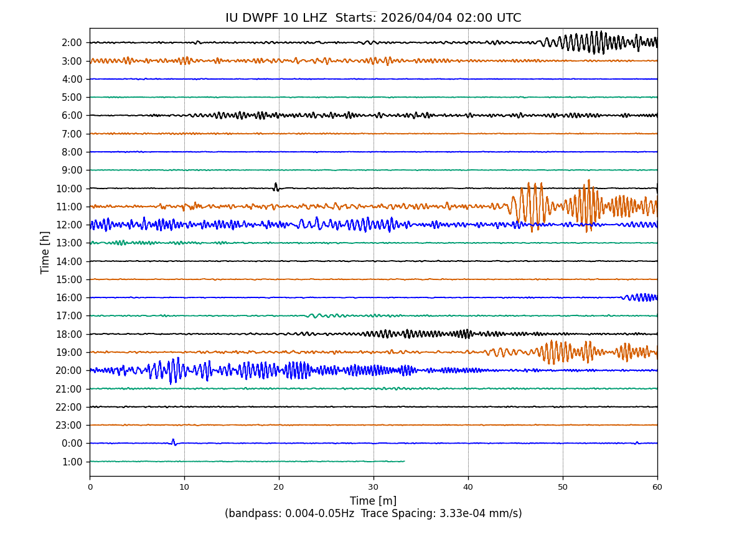747x560 pixels.
Task: Click the bandpass and trace spacing caption
Action: point(373,513)
